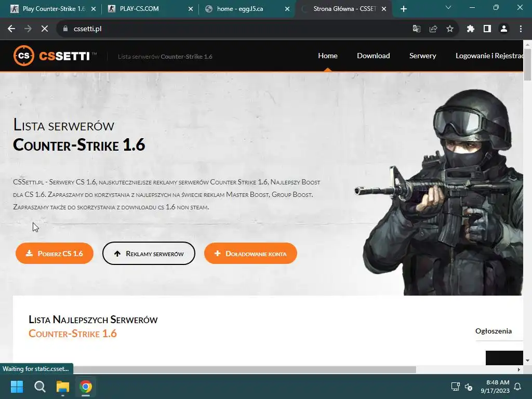
Task: Open the Extensions puzzle icon
Action: click(470, 29)
